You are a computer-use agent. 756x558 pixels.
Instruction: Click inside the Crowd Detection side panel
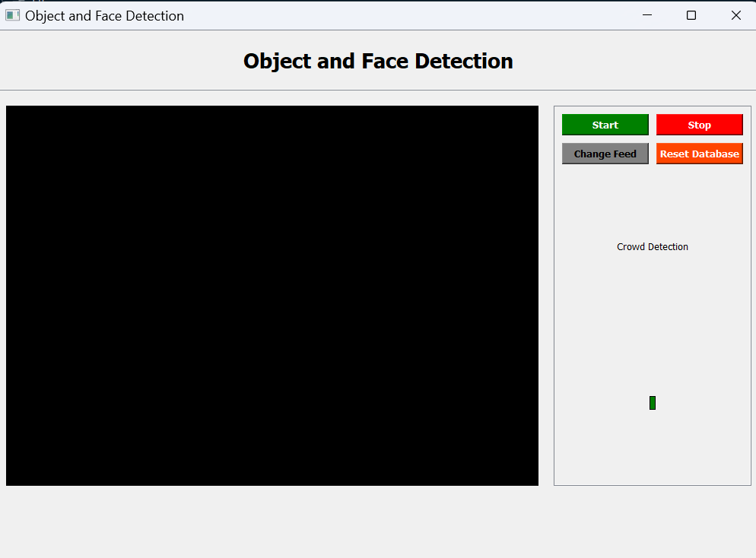tap(652, 327)
